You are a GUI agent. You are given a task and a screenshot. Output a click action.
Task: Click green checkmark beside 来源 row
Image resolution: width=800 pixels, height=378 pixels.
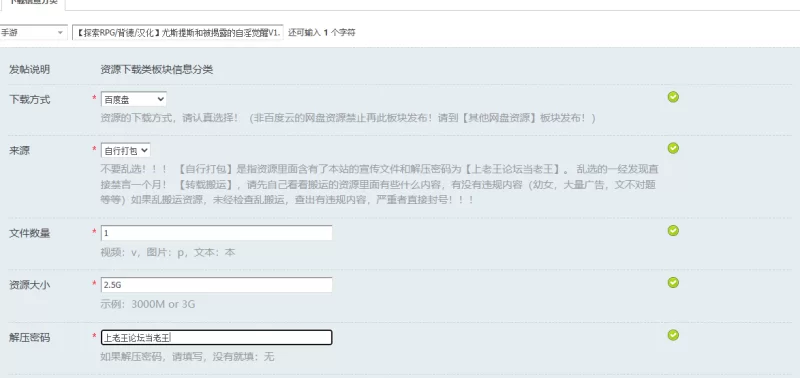pos(673,148)
